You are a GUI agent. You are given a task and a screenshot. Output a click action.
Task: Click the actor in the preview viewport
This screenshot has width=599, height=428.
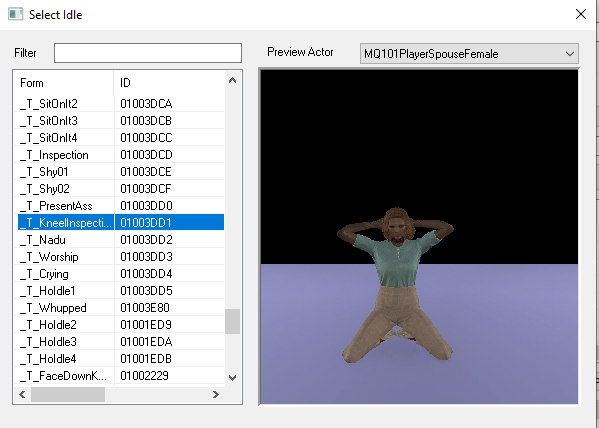point(396,285)
